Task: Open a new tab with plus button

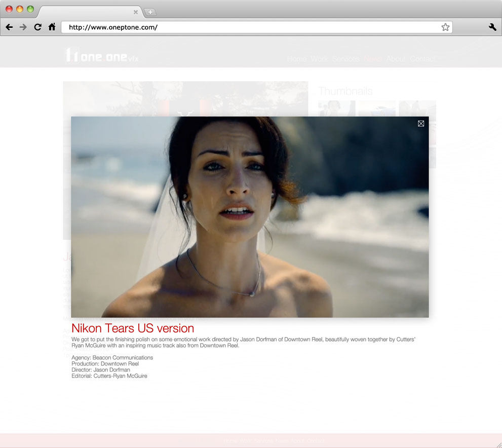Action: coord(150,12)
